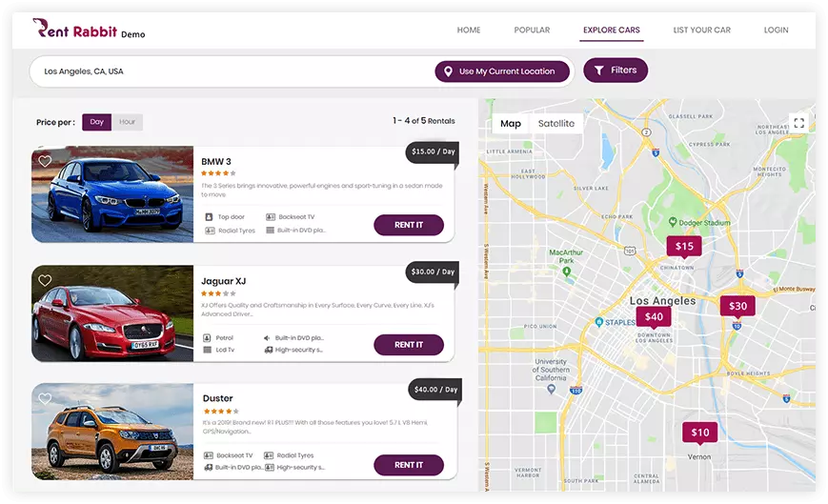The width and height of the screenshot is (828, 504).
Task: Click Duster High-security feature icon
Action: [x=270, y=468]
